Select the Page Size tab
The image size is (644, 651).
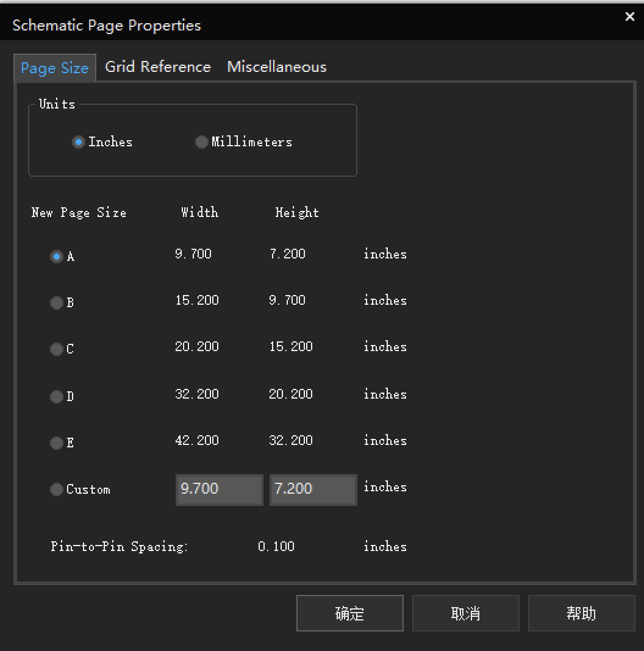pos(55,68)
